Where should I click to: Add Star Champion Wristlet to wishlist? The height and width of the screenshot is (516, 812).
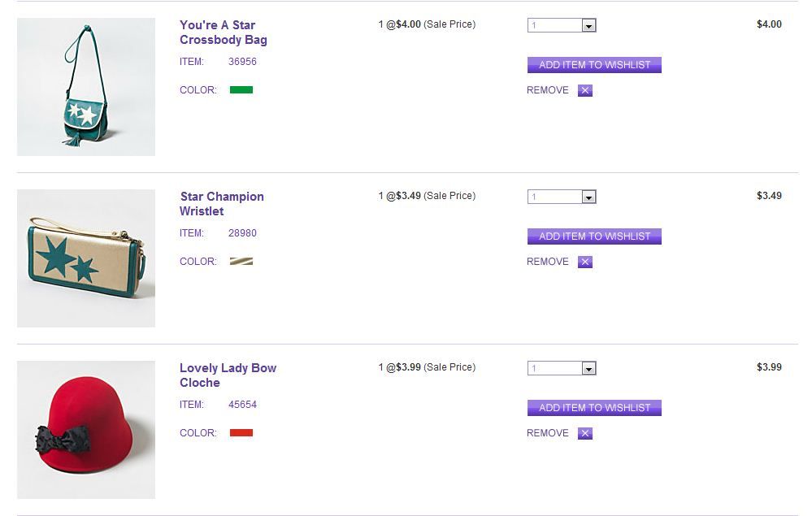[594, 236]
